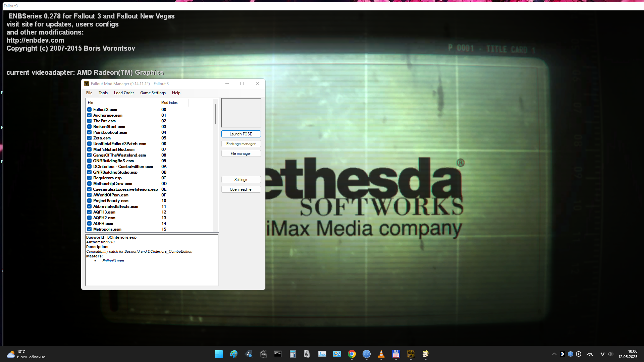Open the Control Panel taskbar icon
Screen dimensions: 644x362
click(x=337, y=354)
